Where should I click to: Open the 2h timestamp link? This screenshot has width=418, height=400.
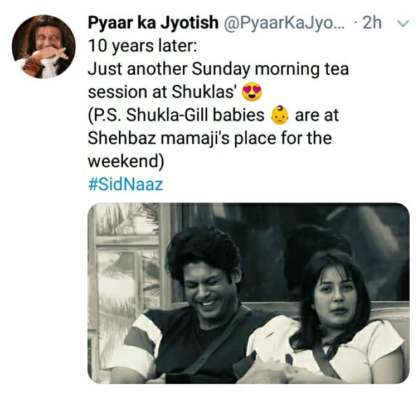pos(372,23)
